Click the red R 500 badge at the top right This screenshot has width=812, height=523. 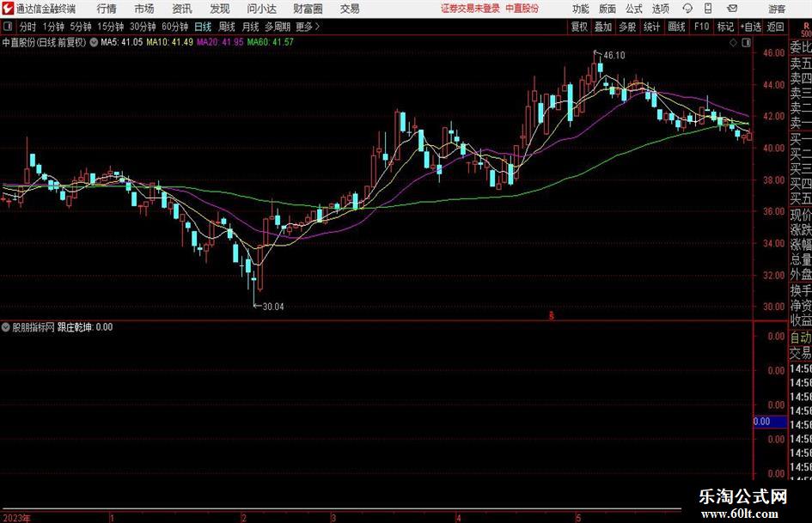[x=806, y=29]
